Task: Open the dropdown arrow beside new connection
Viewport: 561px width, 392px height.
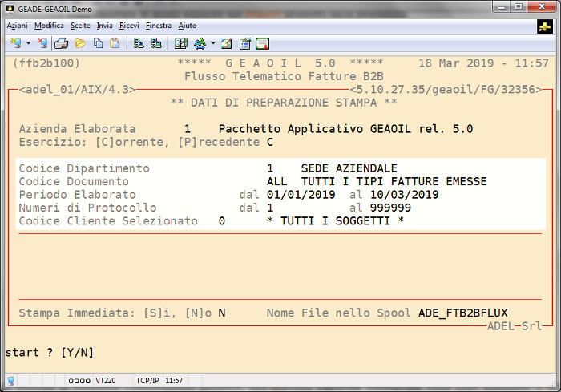Action: (28, 43)
